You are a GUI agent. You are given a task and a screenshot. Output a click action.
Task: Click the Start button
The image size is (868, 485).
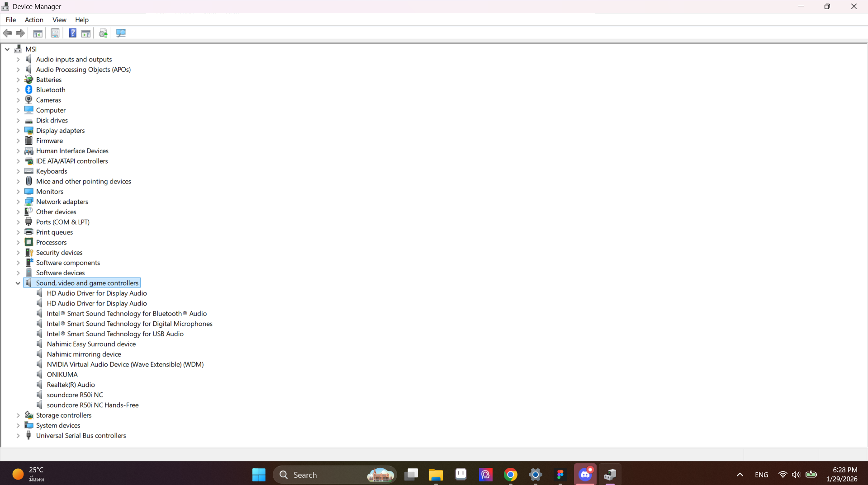(x=258, y=474)
